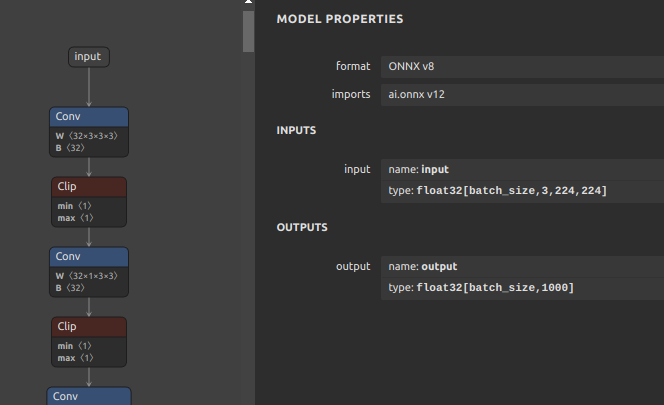The height and width of the screenshot is (405, 664).
Task: Click the format label
Action: pos(353,67)
